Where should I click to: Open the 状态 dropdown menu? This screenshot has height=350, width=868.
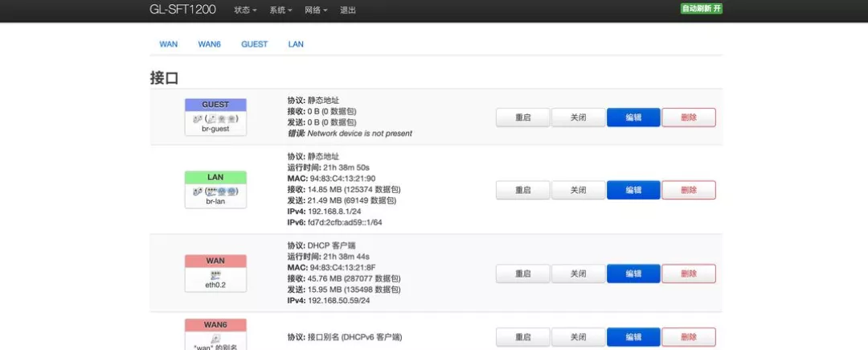pyautogui.click(x=245, y=10)
